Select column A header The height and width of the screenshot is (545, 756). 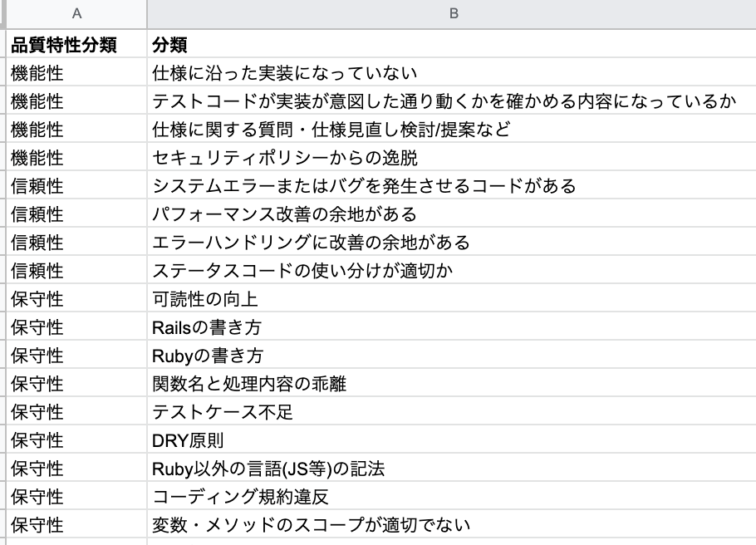76,14
